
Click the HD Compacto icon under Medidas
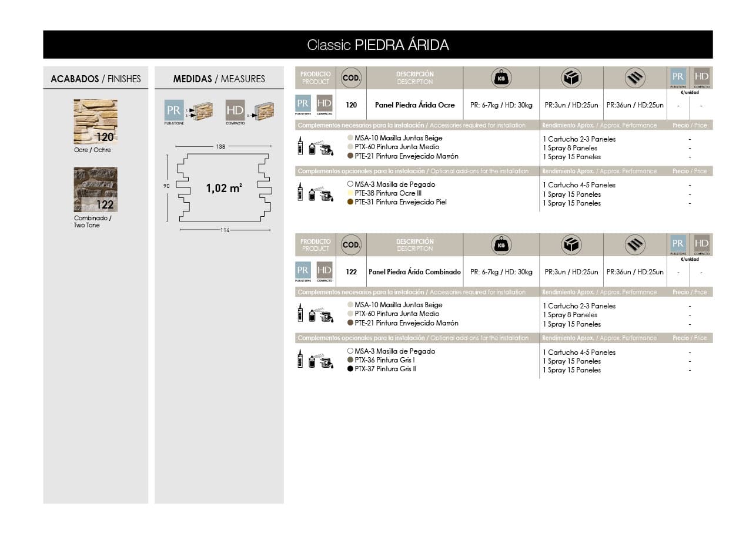[x=235, y=111]
